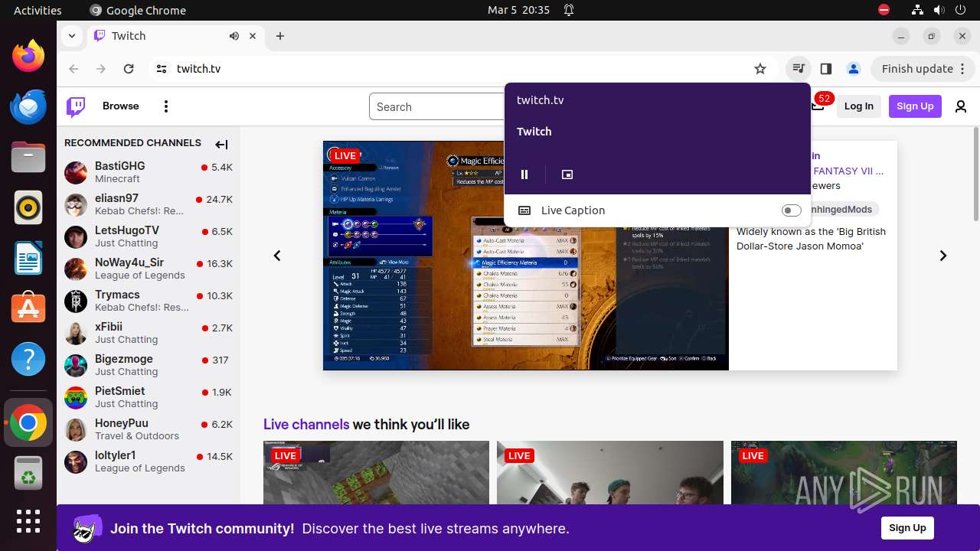Viewport: 980px width, 551px height.
Task: Open the Minecraft live stream thumbnail
Action: [376, 472]
